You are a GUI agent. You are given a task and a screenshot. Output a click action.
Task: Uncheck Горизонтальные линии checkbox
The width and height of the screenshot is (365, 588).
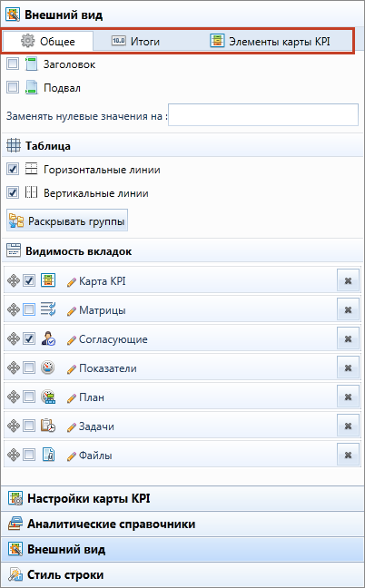pos(13,170)
